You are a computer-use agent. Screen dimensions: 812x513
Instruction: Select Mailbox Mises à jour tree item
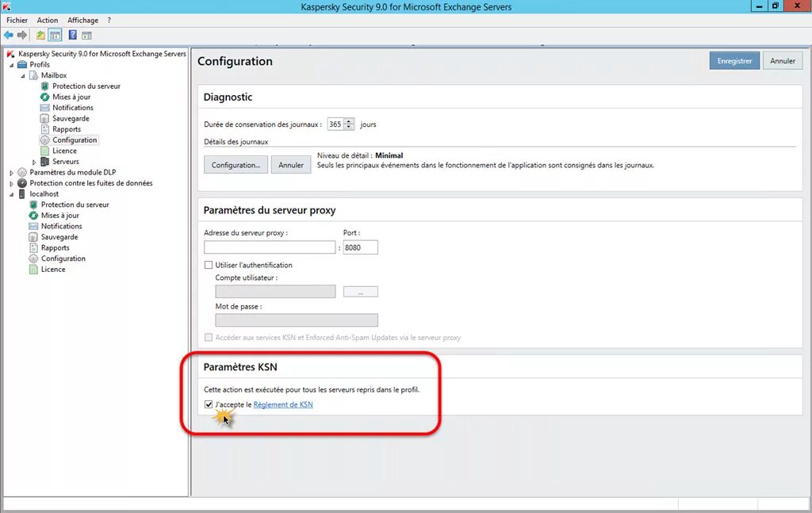71,97
